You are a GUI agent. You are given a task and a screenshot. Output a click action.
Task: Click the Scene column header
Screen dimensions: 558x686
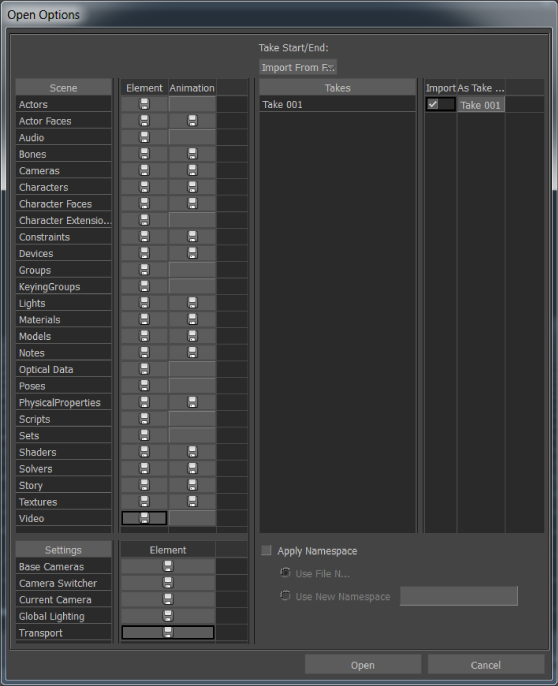pos(63,88)
